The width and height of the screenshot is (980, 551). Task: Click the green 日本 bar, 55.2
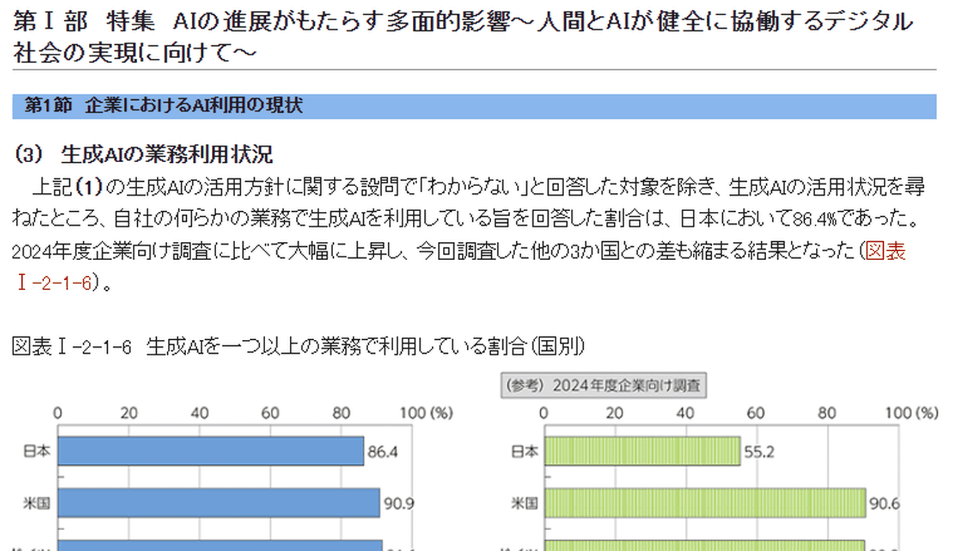(x=643, y=451)
